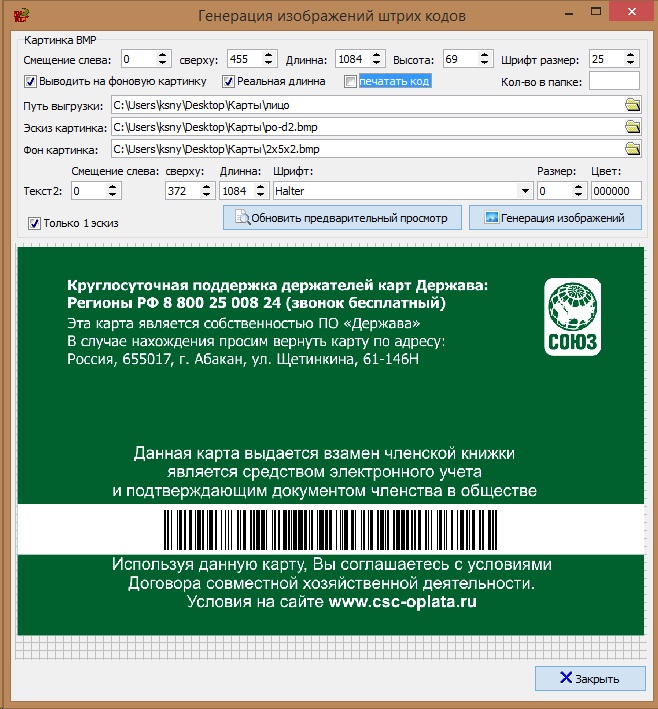Browse for Эскиз картинка file

[x=632, y=127]
